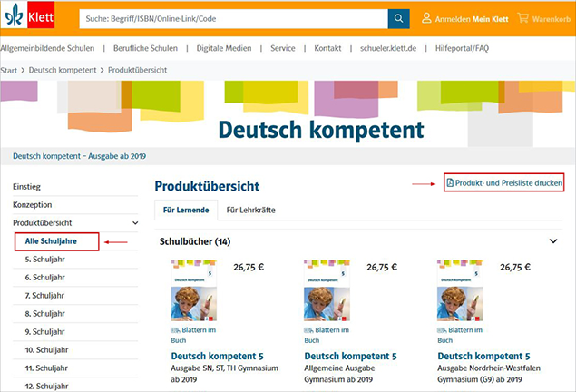Select 6. Schuljahr
Image resolution: width=576 pixels, height=392 pixels.
(44, 278)
